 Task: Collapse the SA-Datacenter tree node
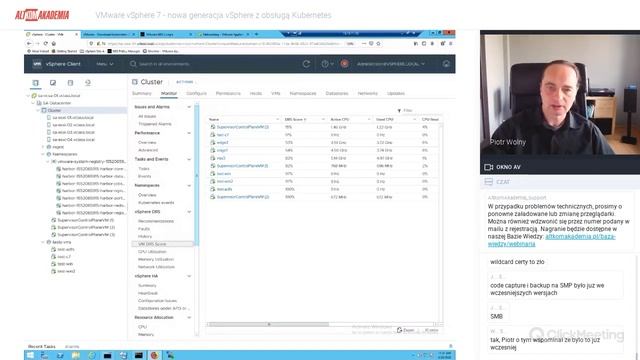click(33, 103)
